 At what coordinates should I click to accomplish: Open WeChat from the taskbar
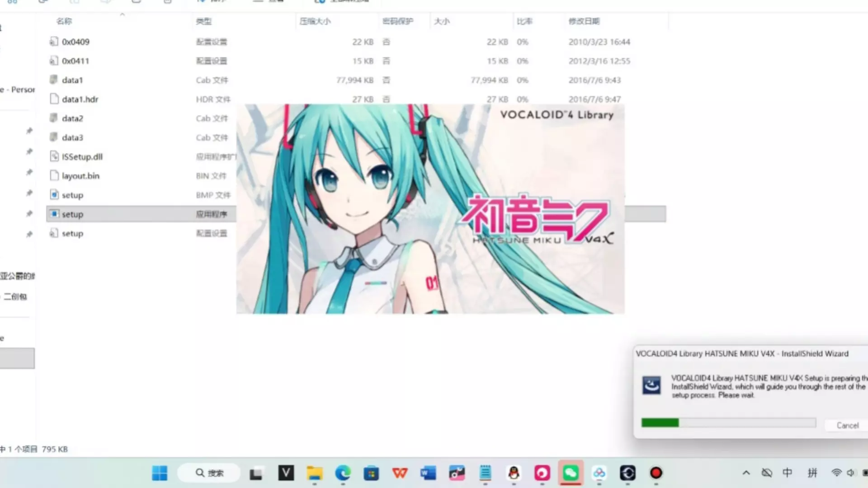pyautogui.click(x=571, y=473)
